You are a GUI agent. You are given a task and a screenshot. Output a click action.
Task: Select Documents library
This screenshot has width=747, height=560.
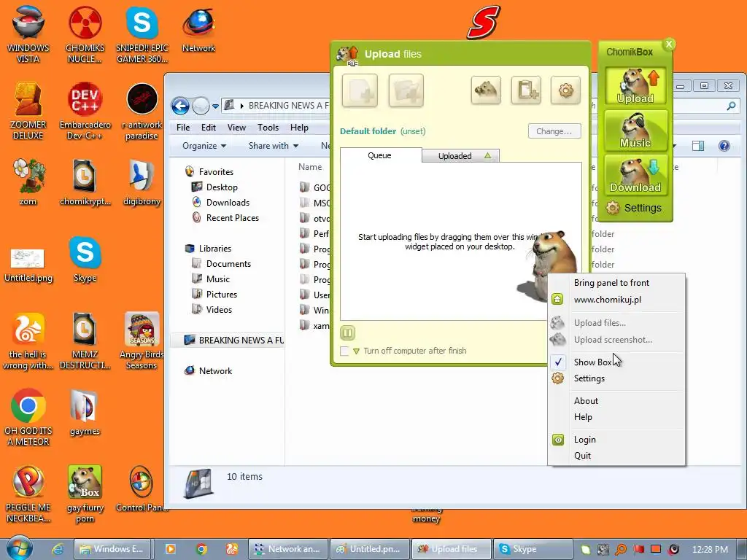(x=228, y=264)
